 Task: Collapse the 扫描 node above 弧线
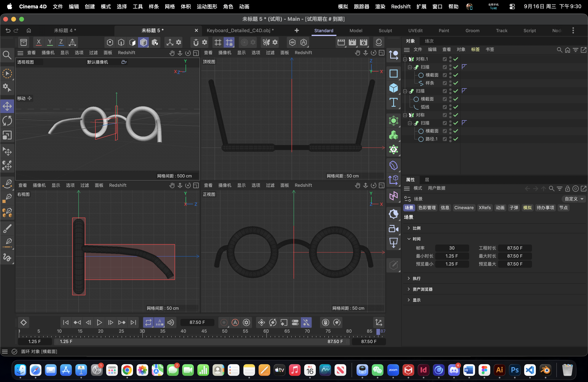click(405, 91)
